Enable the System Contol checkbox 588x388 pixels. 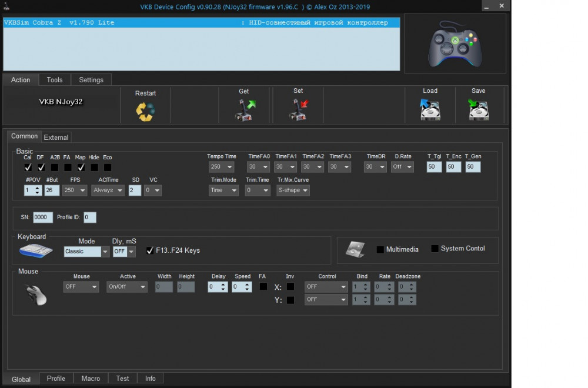click(435, 249)
